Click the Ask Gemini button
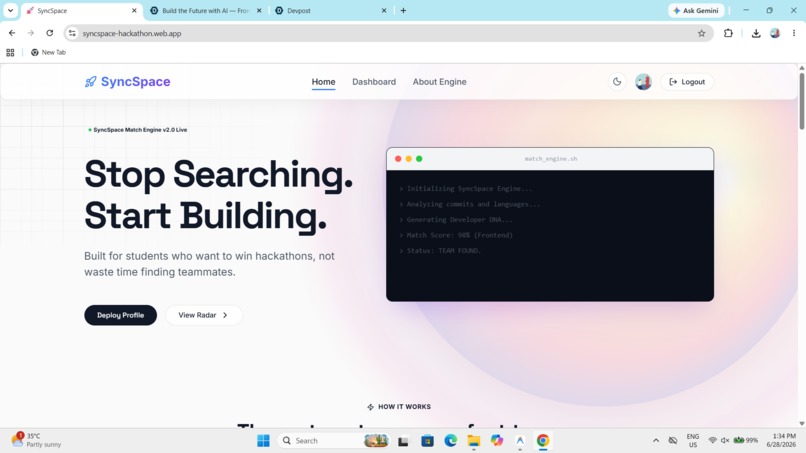Image resolution: width=806 pixels, height=453 pixels. (x=696, y=11)
